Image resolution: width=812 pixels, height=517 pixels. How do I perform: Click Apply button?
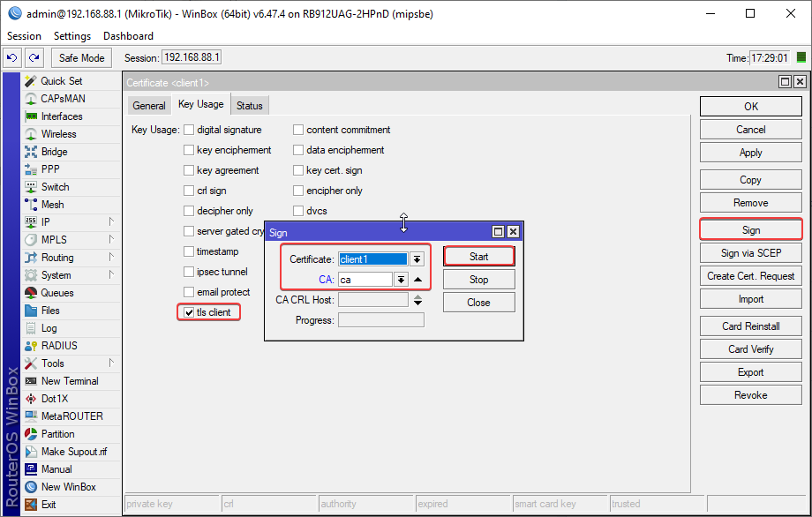click(751, 153)
